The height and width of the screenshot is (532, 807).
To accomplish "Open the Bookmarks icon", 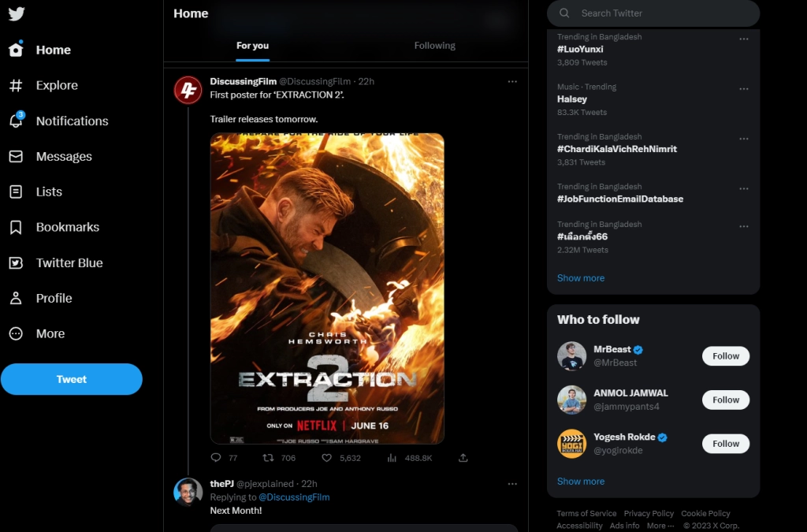I will [16, 228].
